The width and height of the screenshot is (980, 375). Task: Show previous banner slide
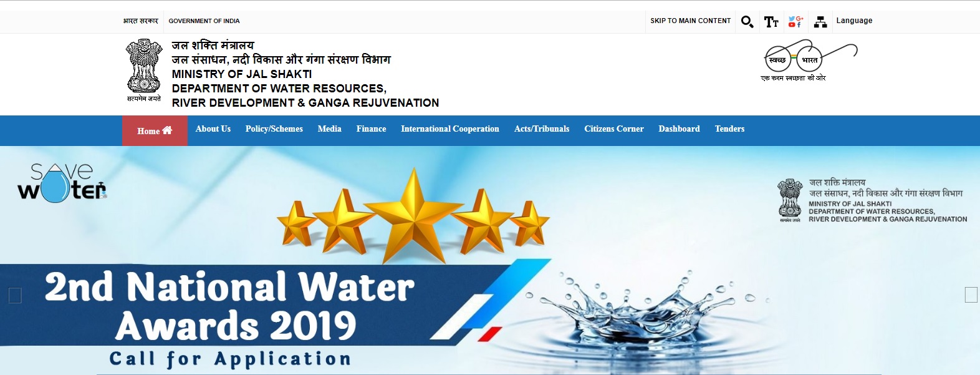click(x=15, y=295)
